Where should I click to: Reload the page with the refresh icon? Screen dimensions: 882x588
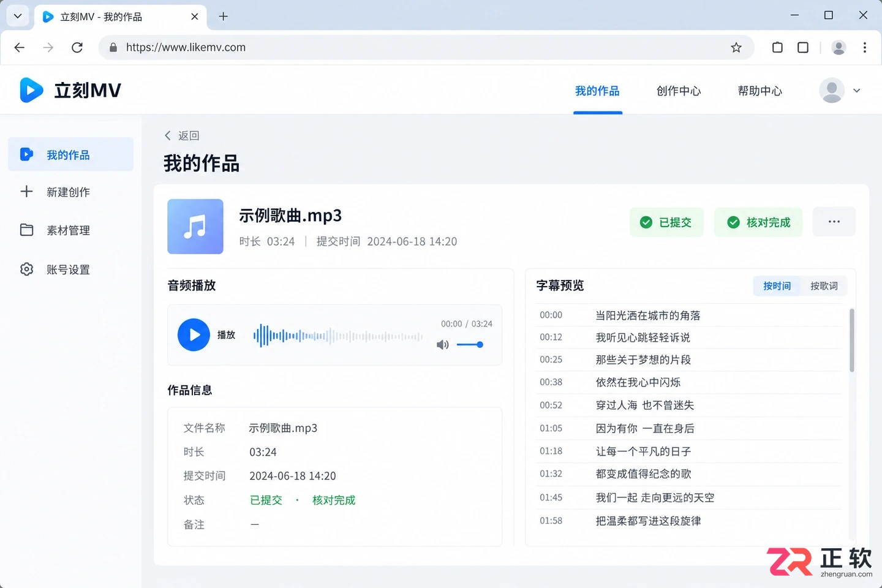(x=77, y=47)
